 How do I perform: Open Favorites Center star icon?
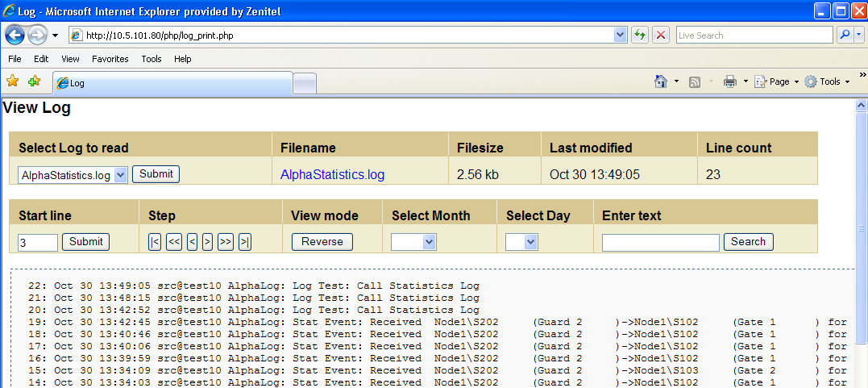click(13, 81)
